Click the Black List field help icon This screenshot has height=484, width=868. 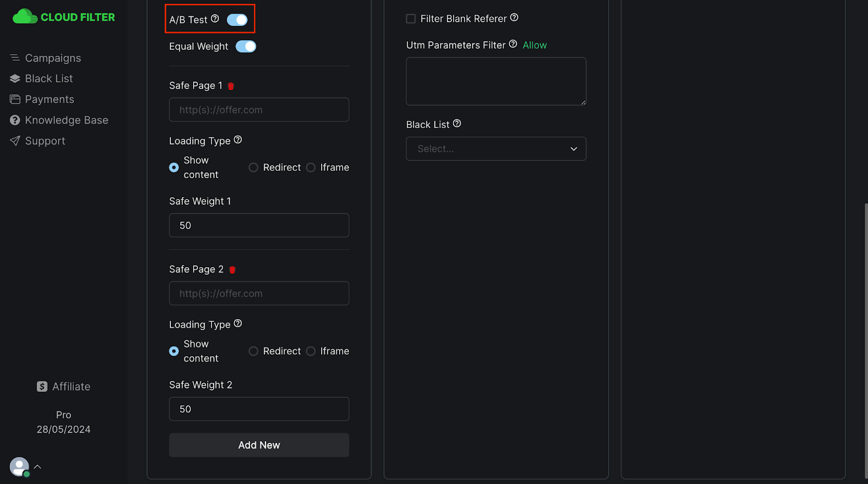457,124
